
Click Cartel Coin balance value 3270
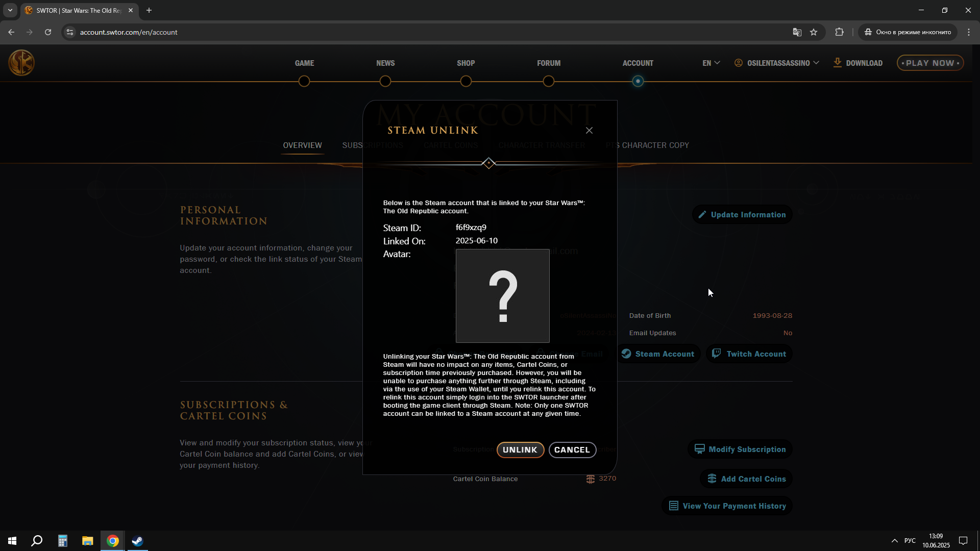607,479
